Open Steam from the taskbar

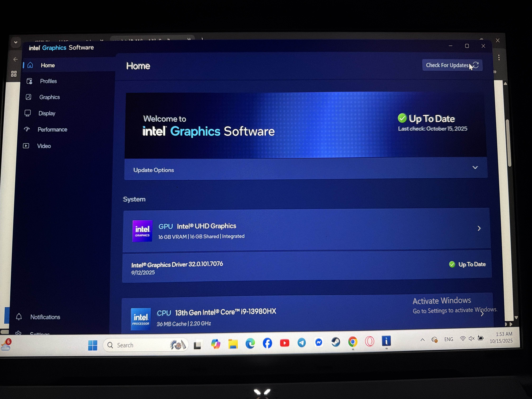pos(336,342)
